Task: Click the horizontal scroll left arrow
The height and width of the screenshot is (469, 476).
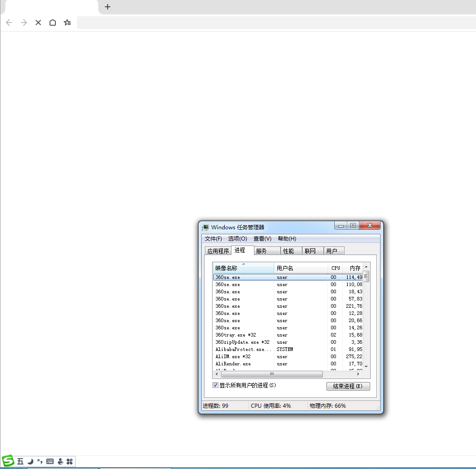Action: (217, 374)
